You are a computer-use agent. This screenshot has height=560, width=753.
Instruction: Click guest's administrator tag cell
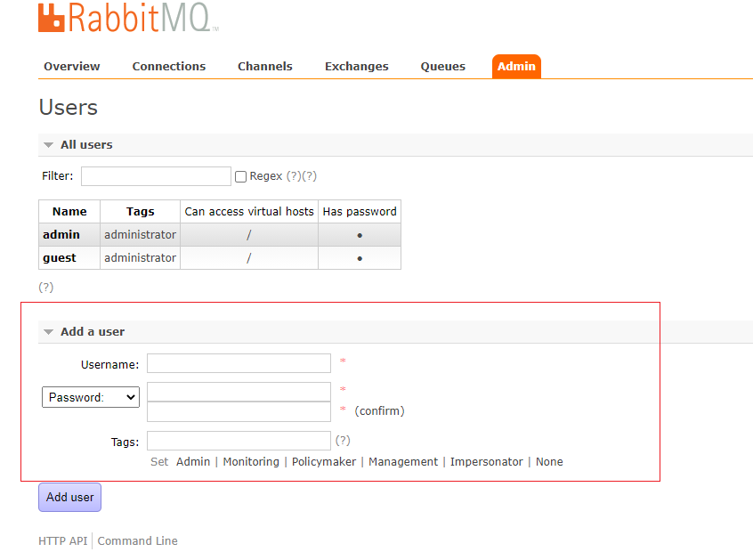(x=141, y=258)
